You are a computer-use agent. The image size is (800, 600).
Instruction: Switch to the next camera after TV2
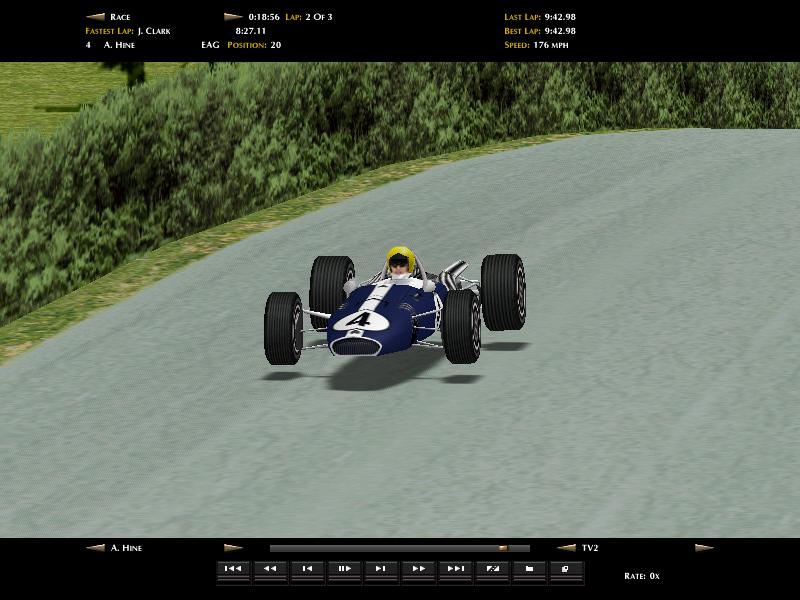[704, 548]
